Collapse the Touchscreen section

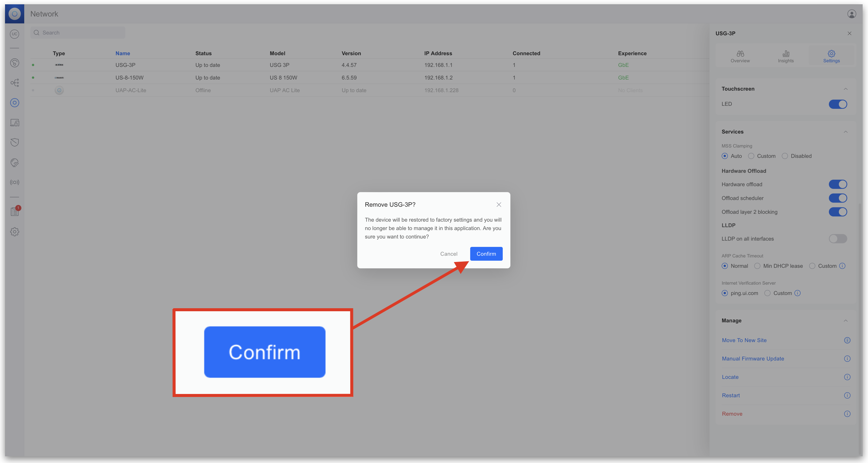[x=845, y=89]
